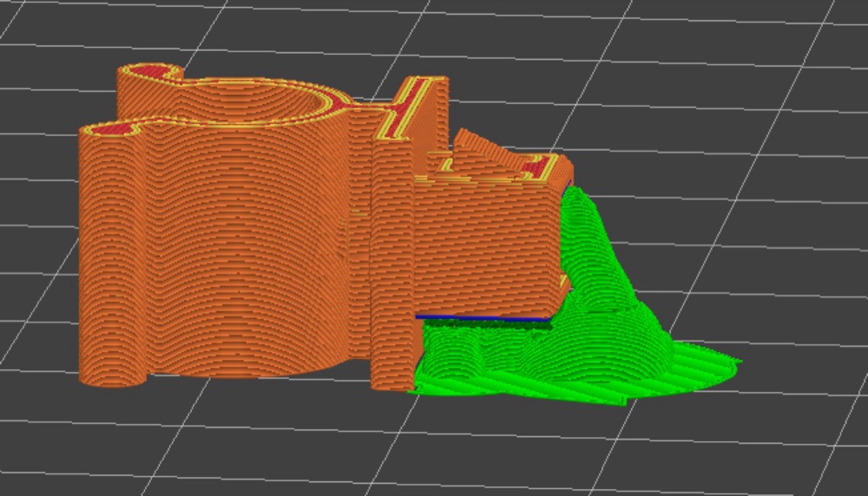The height and width of the screenshot is (496, 868).
Task: Click the red infill on T-shaped bracket top
Action: pos(408,109)
